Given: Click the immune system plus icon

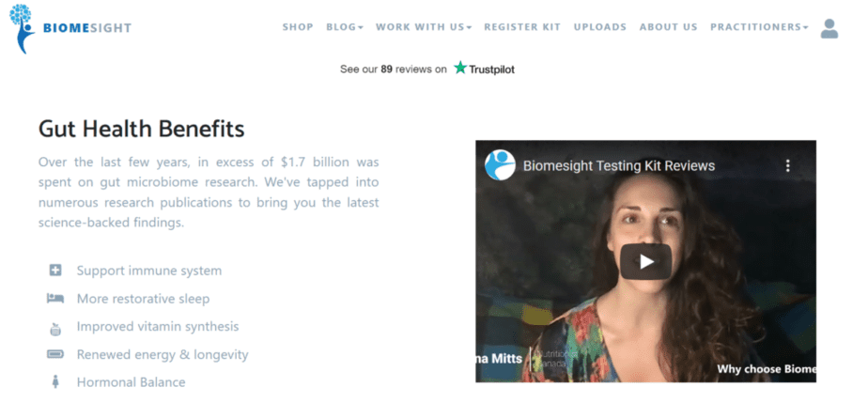Looking at the screenshot, I should pyautogui.click(x=55, y=271).
